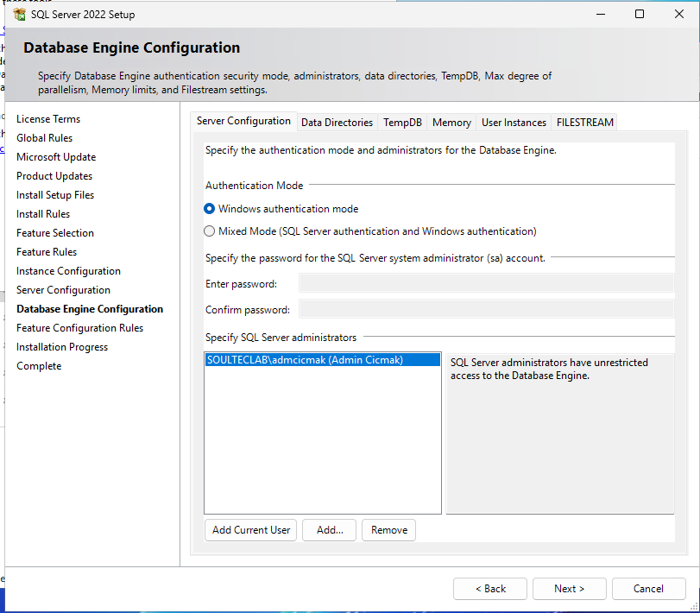
Task: Click Complete step in sidebar
Action: click(39, 366)
